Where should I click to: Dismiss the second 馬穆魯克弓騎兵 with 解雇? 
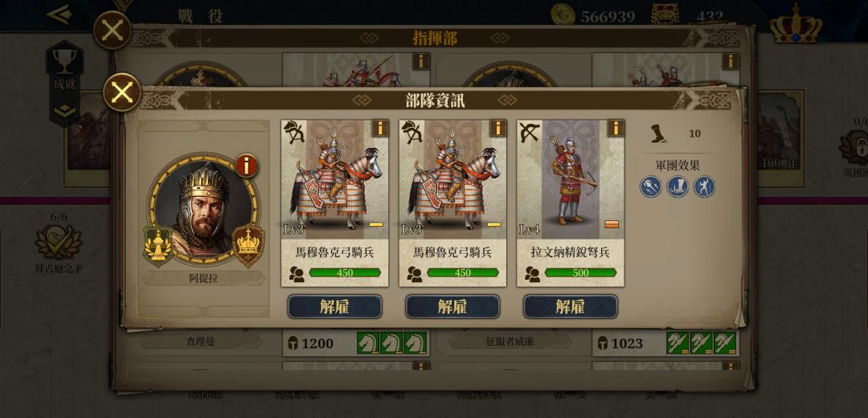[452, 307]
